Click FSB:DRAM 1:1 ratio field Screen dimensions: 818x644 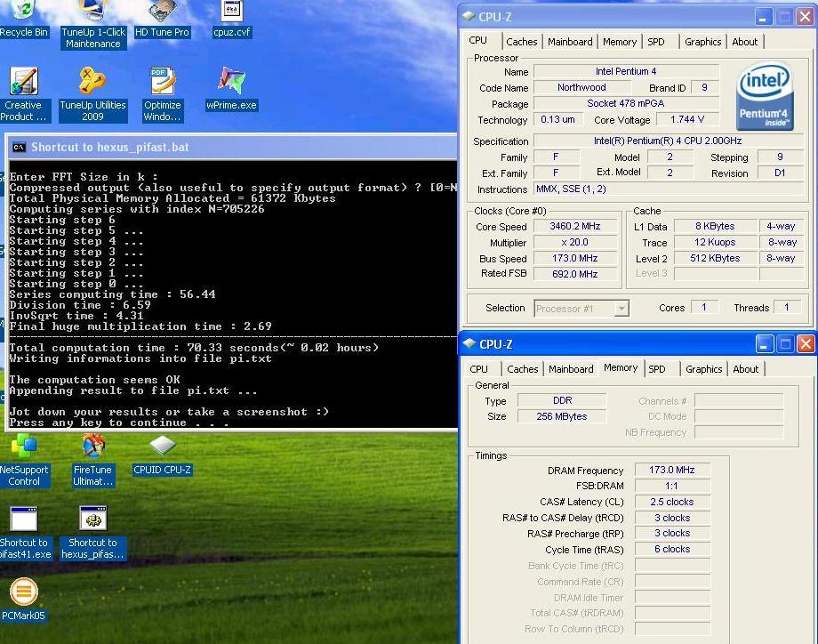pos(672,486)
